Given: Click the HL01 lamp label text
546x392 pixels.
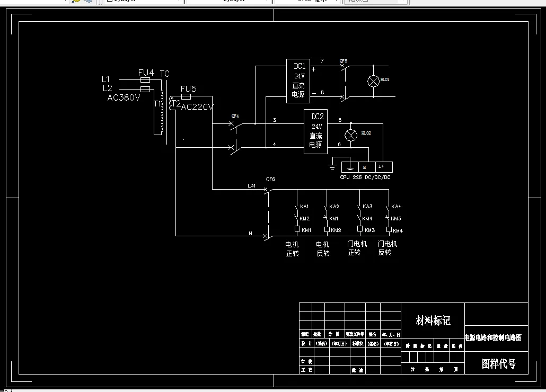Looking at the screenshot, I should pos(385,79).
